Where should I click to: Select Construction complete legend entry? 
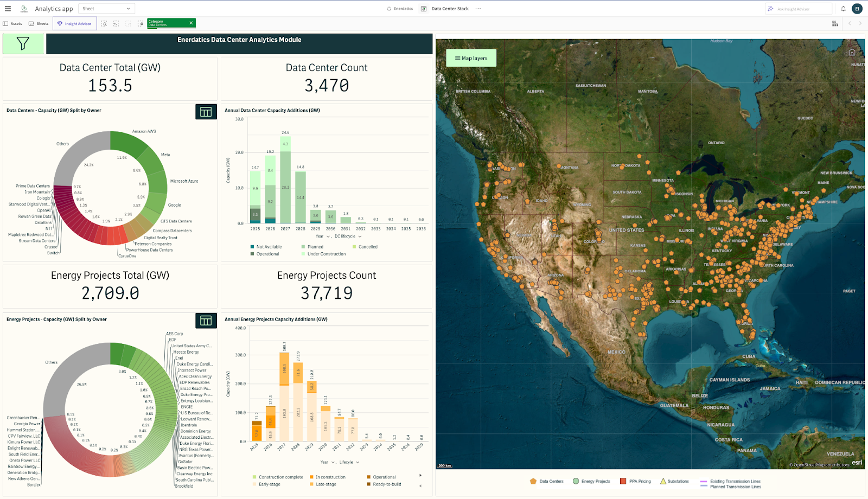278,477
